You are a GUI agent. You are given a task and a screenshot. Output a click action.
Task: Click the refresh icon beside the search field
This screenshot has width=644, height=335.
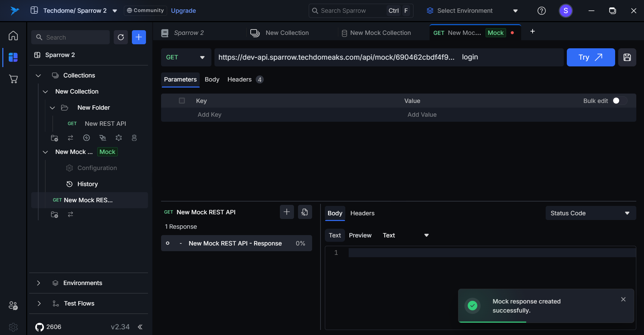click(121, 37)
